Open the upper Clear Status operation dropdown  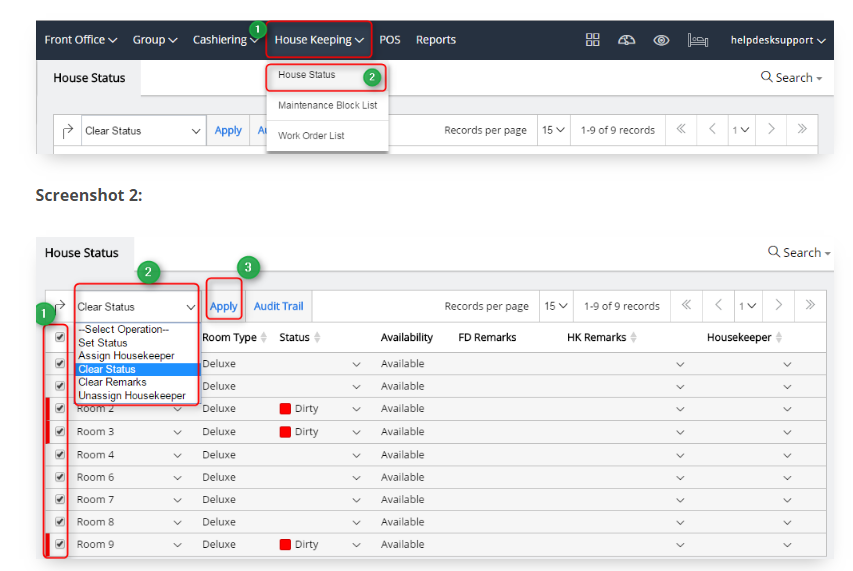(143, 131)
